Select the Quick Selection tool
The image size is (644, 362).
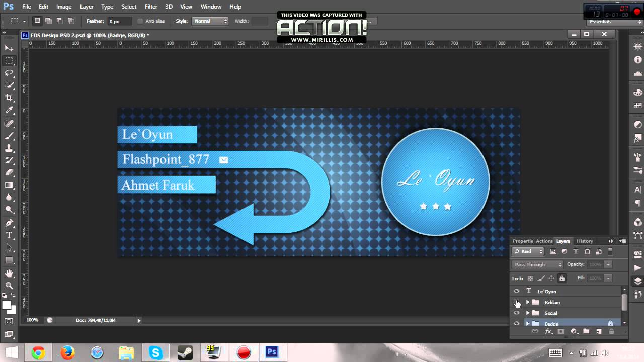tap(9, 85)
